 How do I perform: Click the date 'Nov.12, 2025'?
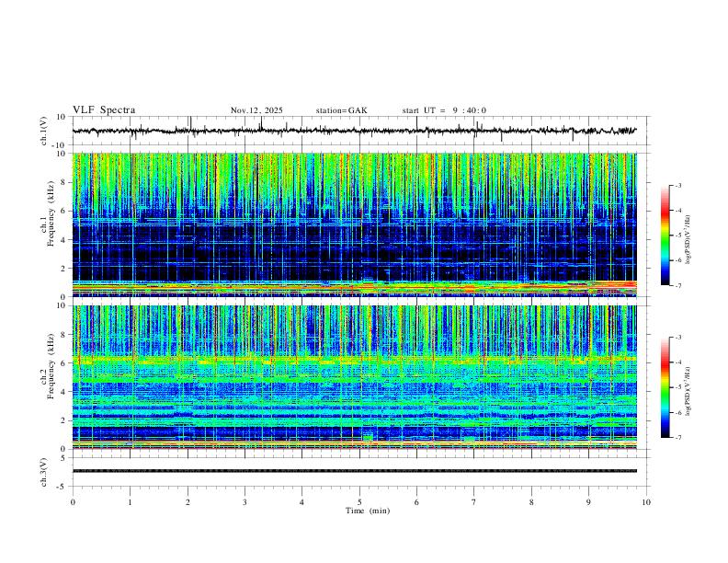point(256,110)
